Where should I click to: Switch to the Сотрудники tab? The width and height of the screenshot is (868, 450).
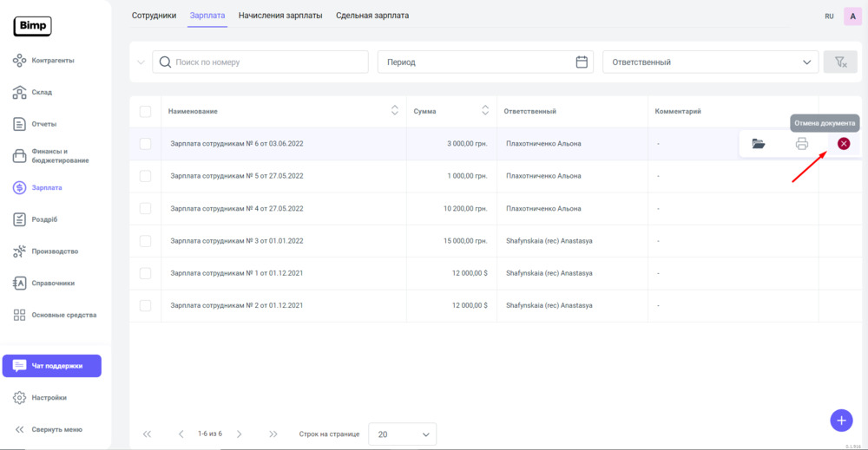154,16
